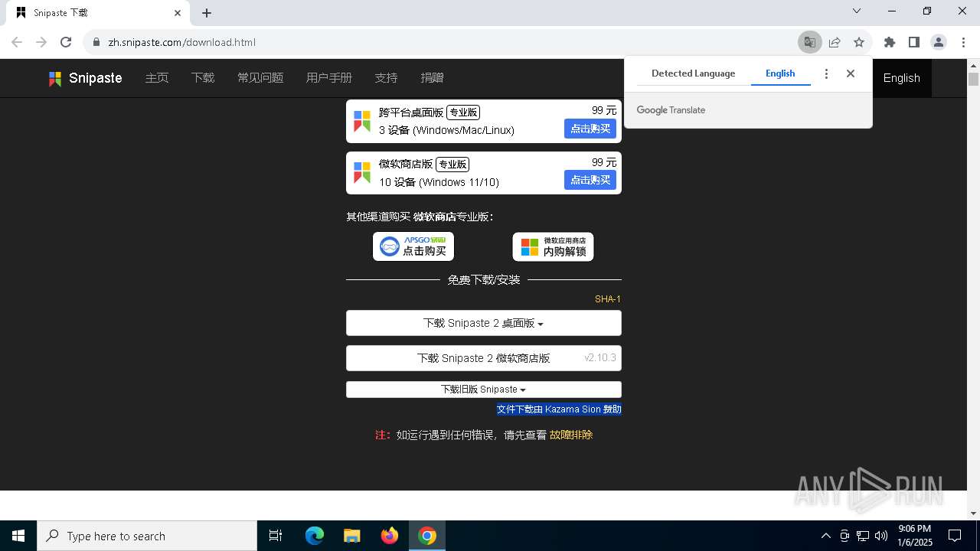Select Detected Language tab in Translate popup

tap(693, 73)
